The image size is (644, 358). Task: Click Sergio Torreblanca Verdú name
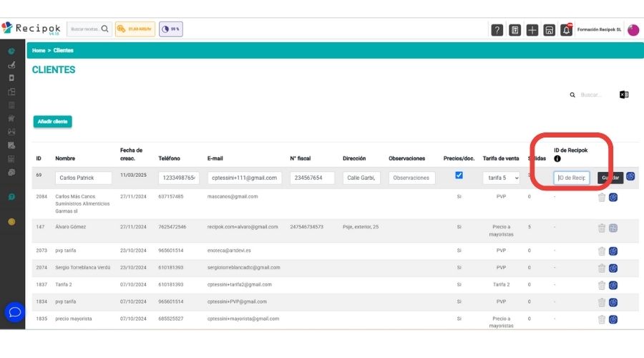83,268
